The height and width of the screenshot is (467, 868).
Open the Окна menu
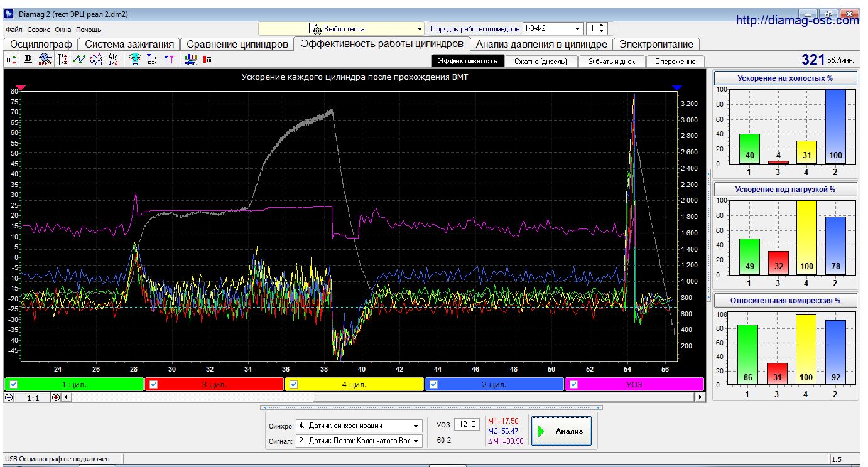tap(63, 30)
